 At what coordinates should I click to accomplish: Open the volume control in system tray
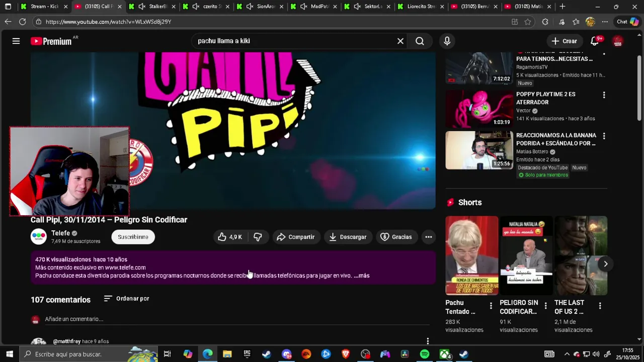596,354
